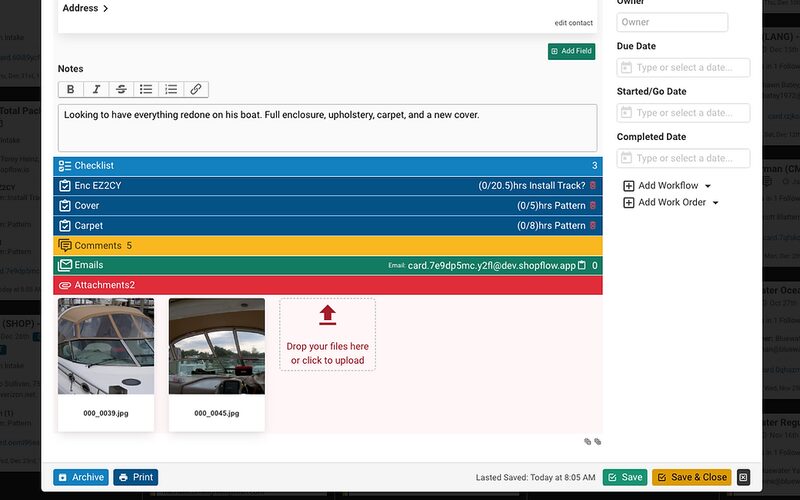Click the plus icon beside Add Work Order
The image size is (800, 500).
(629, 203)
